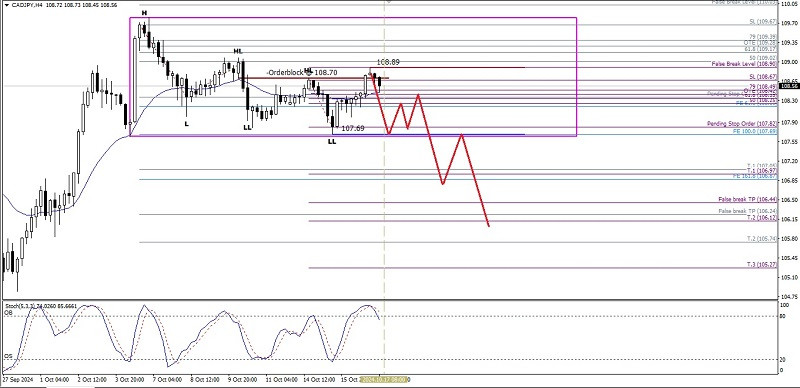Image resolution: width=800 pixels, height=388 pixels.
Task: Click the current price tag 108.56 on axis
Action: 790,86
